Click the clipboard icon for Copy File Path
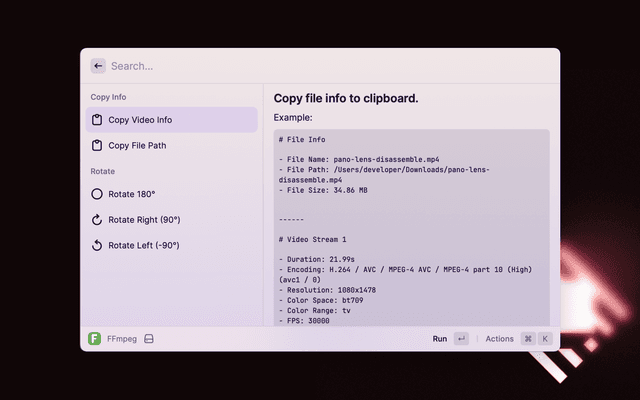This screenshot has width=640, height=400. (x=96, y=145)
